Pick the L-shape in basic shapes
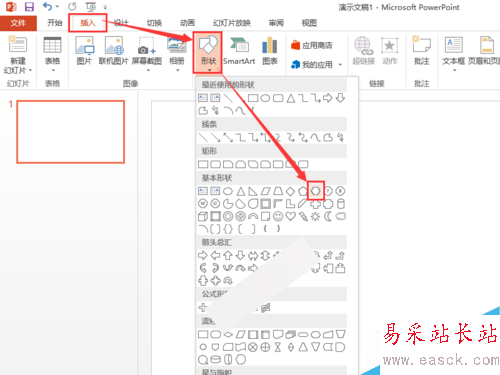 pos(290,204)
